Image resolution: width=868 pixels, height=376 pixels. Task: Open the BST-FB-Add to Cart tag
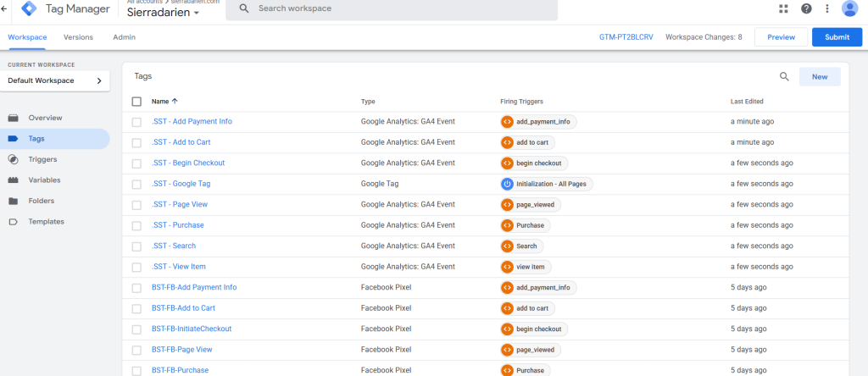(x=183, y=308)
